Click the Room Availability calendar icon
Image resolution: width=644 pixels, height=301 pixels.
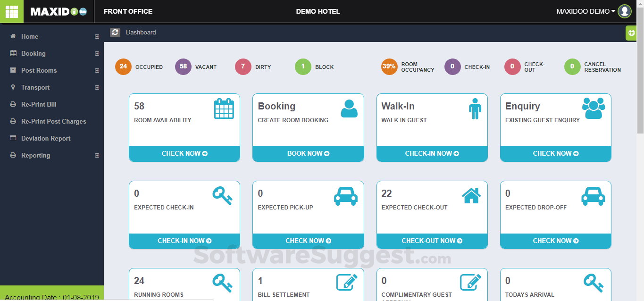tap(224, 109)
